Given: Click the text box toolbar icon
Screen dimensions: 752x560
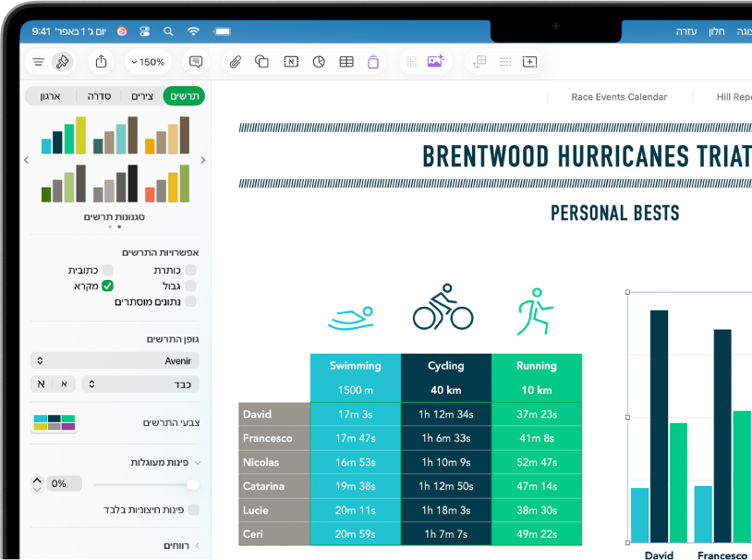Looking at the screenshot, I should 291,61.
